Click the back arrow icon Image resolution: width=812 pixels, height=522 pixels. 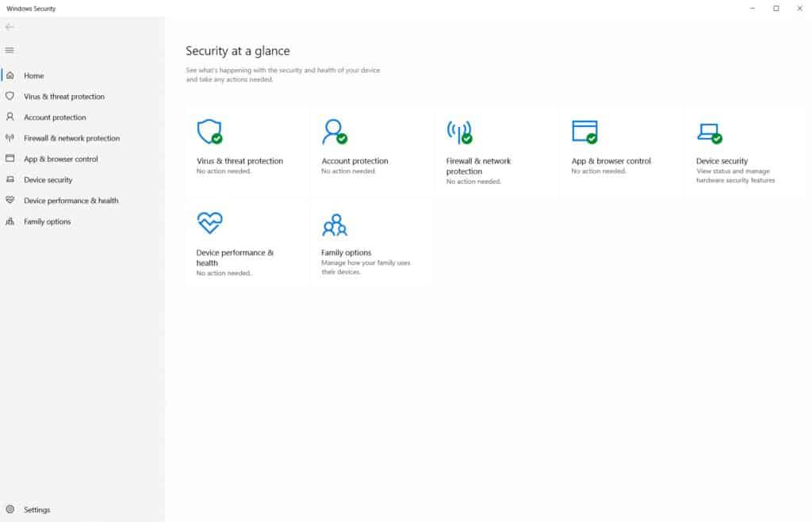(10, 27)
